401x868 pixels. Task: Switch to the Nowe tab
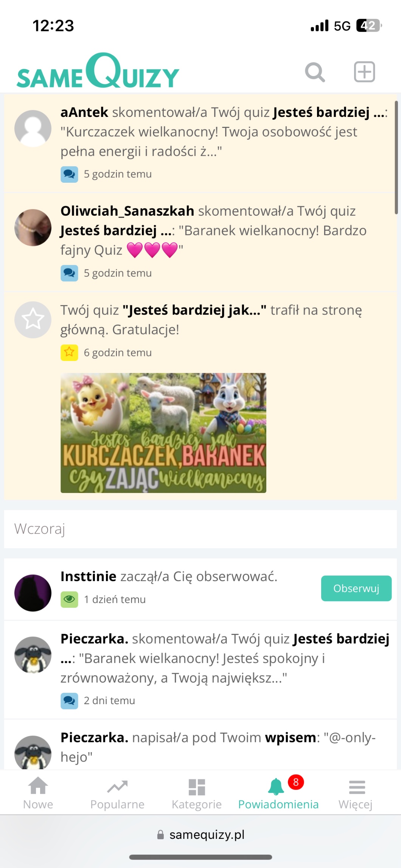38,793
